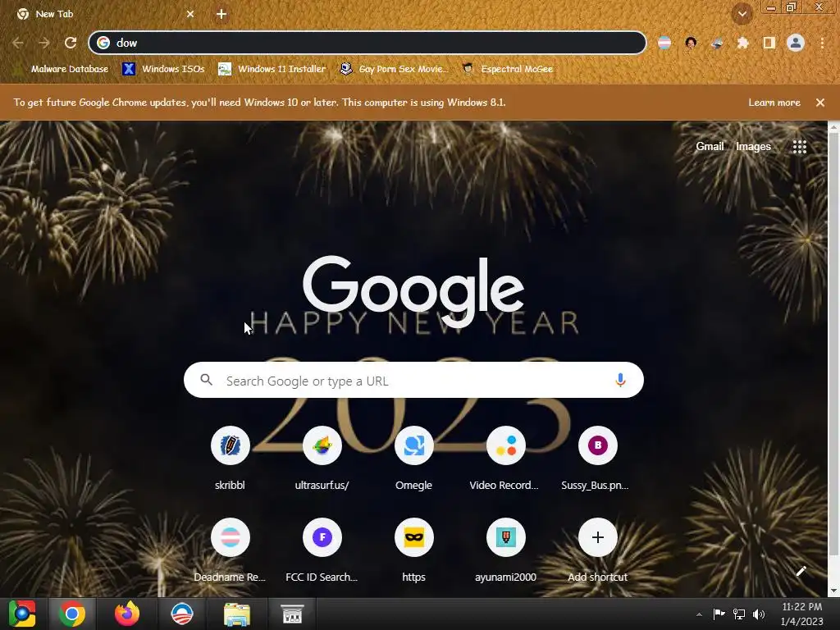Click the Google search box
840x630 pixels.
(413, 380)
